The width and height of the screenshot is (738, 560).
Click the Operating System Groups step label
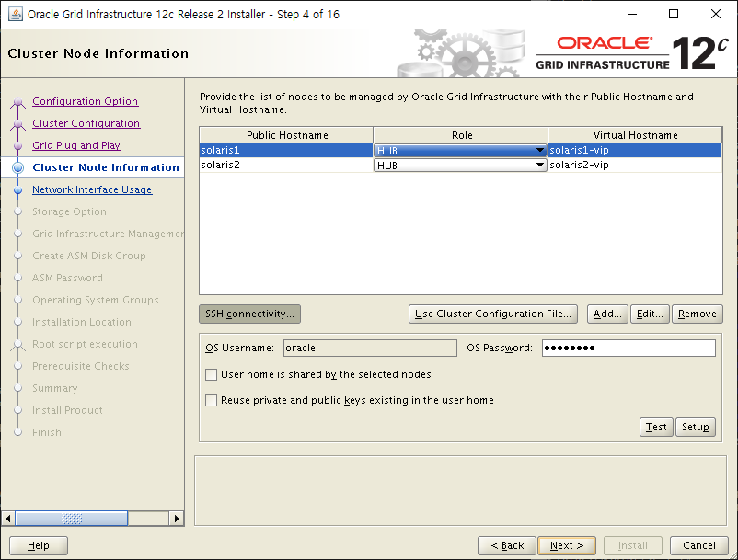96,301
